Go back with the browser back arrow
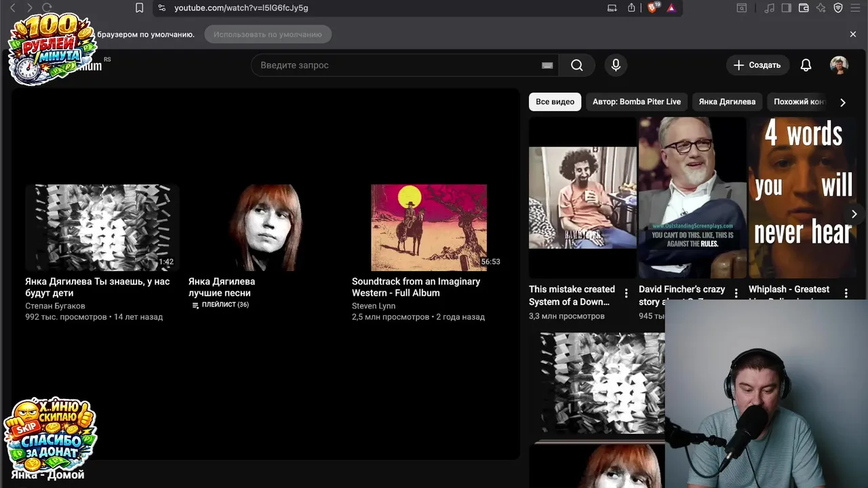868x488 pixels. (12, 8)
